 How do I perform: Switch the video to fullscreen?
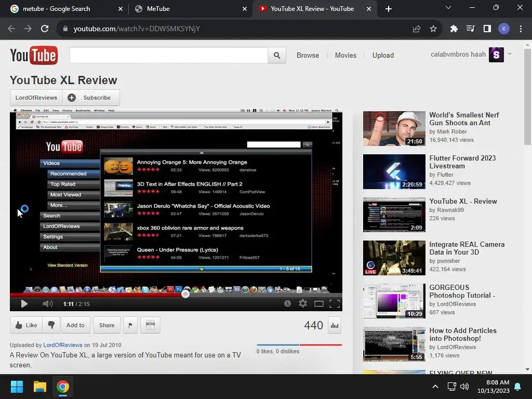pyautogui.click(x=335, y=303)
